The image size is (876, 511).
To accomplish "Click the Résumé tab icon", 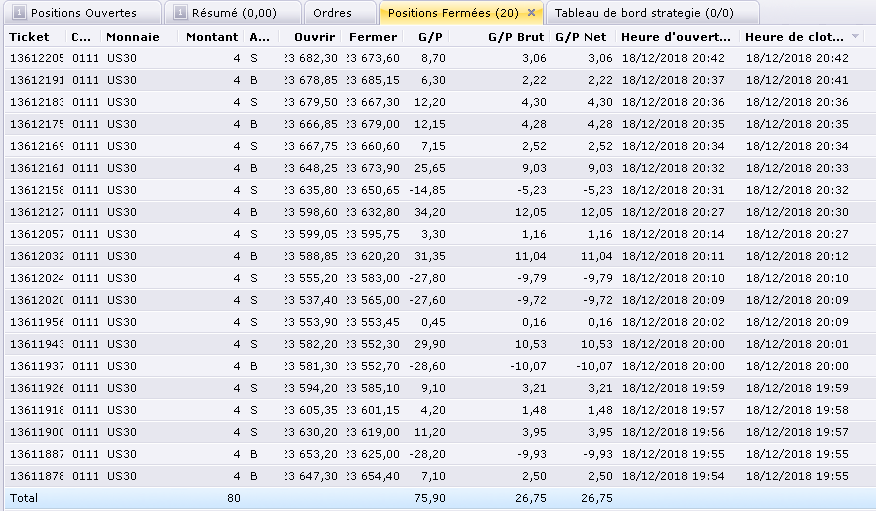I will point(180,13).
